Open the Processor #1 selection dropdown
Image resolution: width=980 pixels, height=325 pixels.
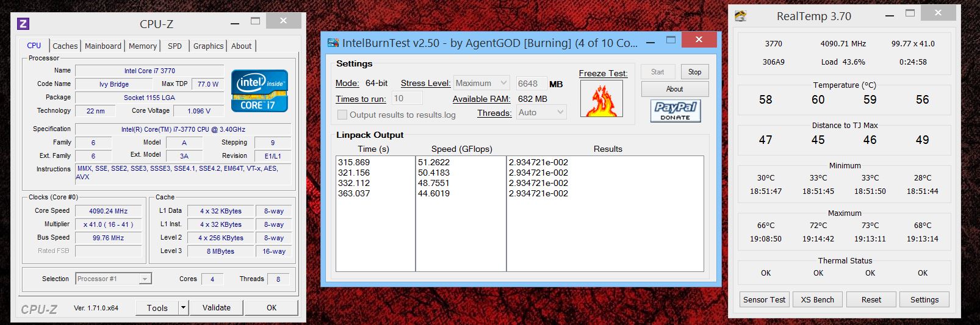click(113, 279)
